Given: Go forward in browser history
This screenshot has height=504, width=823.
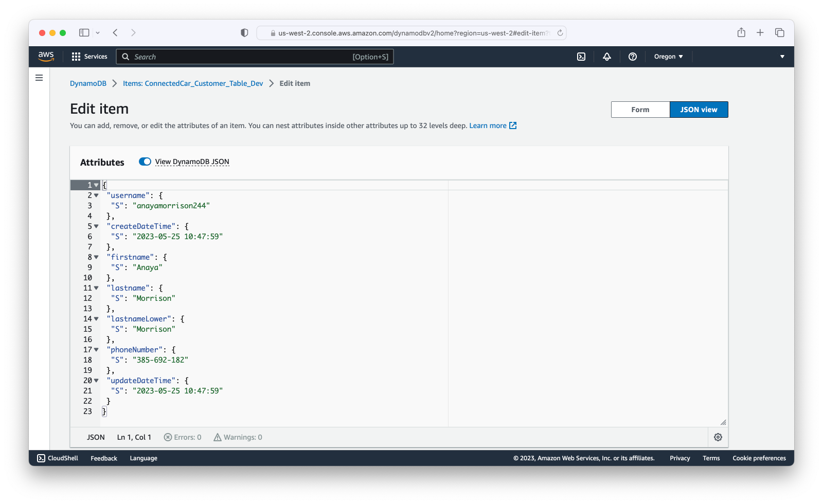Looking at the screenshot, I should 133,32.
